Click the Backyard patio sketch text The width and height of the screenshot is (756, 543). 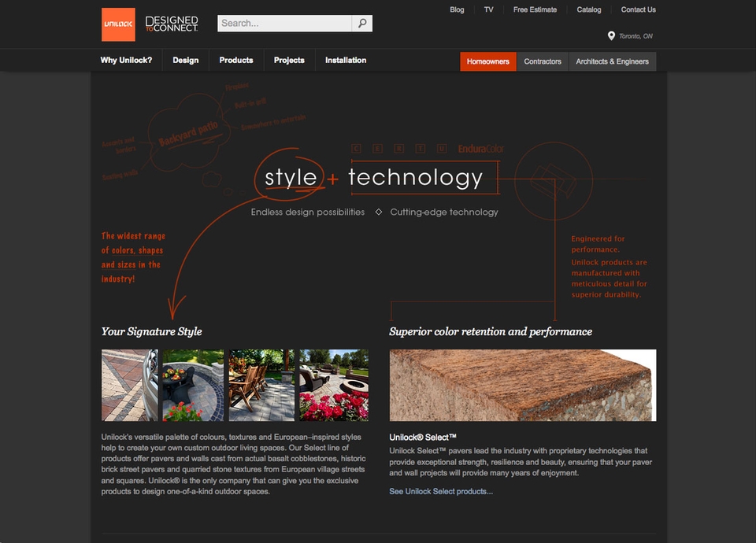[188, 134]
